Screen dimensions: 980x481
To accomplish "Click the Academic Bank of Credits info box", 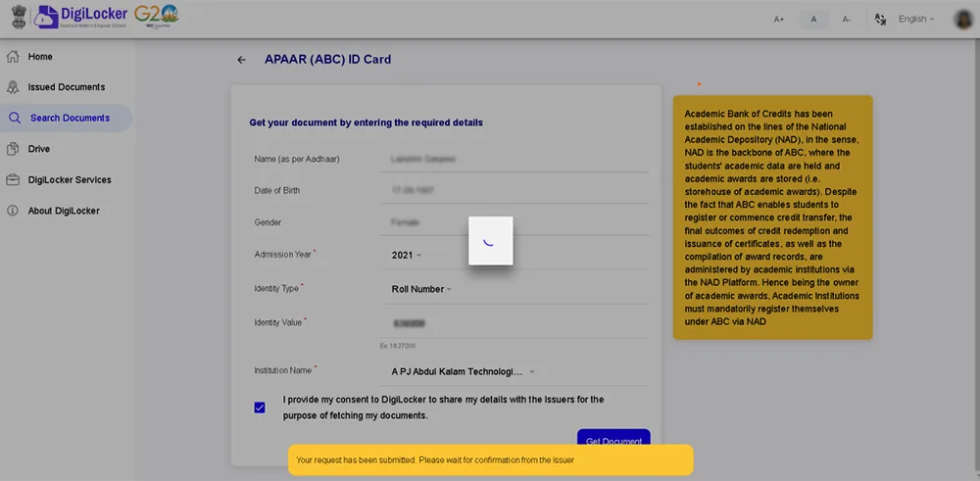I will (x=772, y=217).
